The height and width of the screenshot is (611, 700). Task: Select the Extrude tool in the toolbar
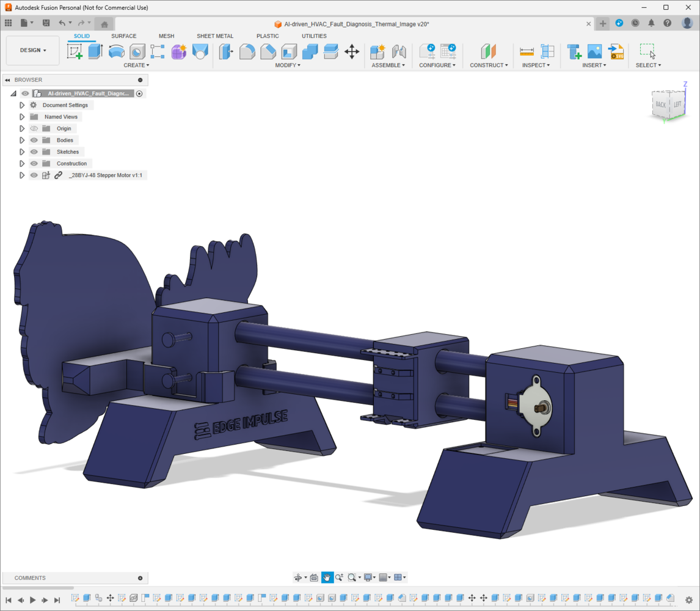[95, 51]
